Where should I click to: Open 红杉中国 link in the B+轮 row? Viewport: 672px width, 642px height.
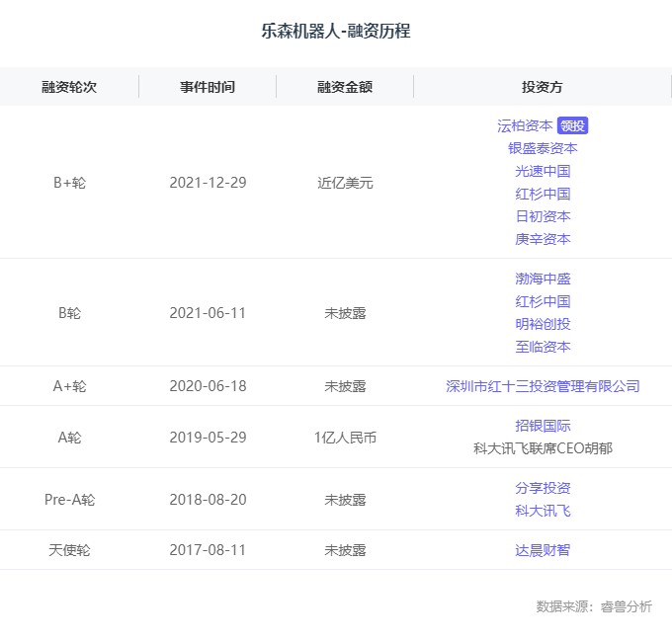tap(543, 194)
